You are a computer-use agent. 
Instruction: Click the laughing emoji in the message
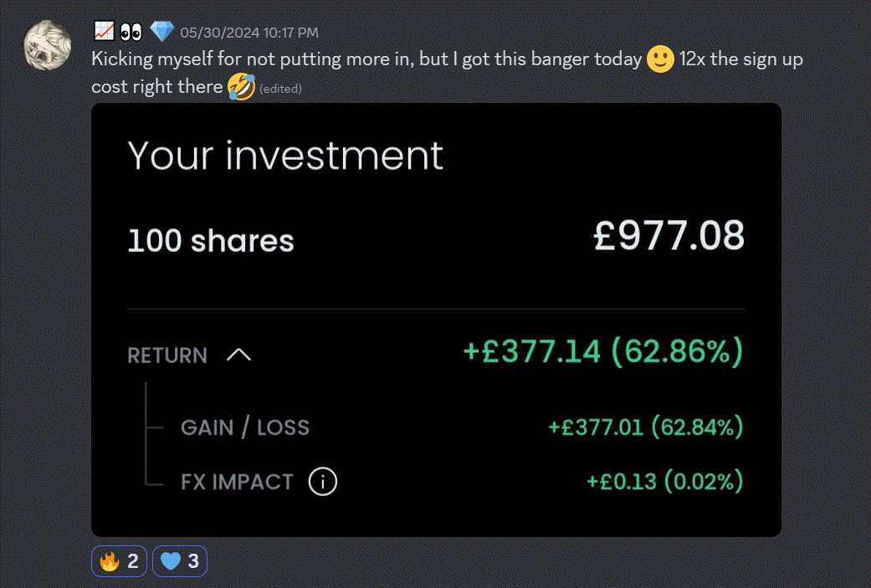241,87
